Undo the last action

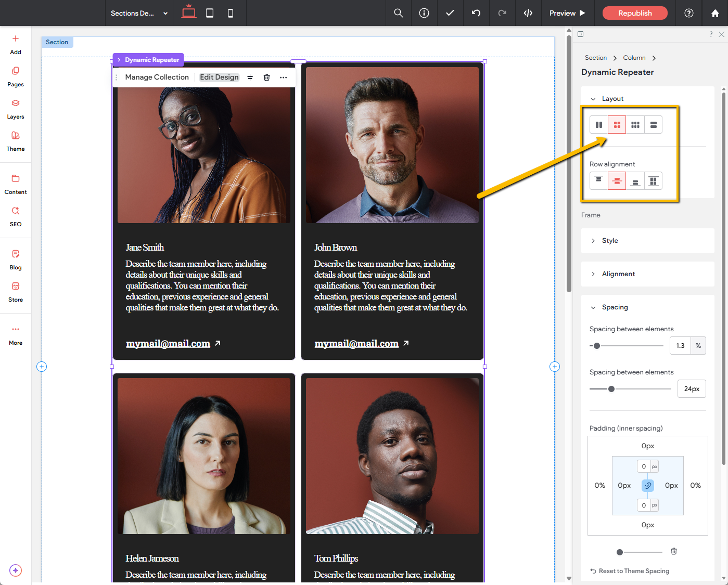[x=476, y=13]
